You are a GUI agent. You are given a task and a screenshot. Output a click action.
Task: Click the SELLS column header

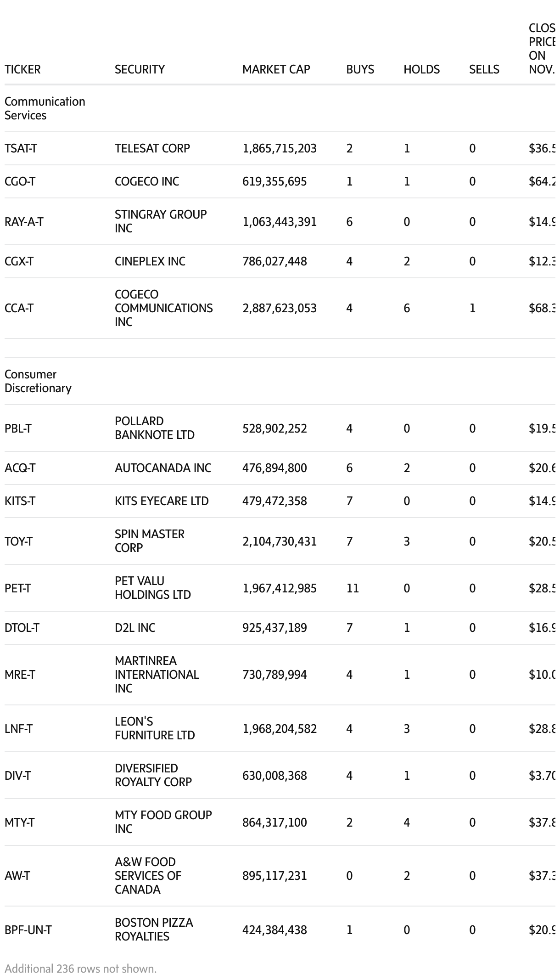(x=484, y=69)
